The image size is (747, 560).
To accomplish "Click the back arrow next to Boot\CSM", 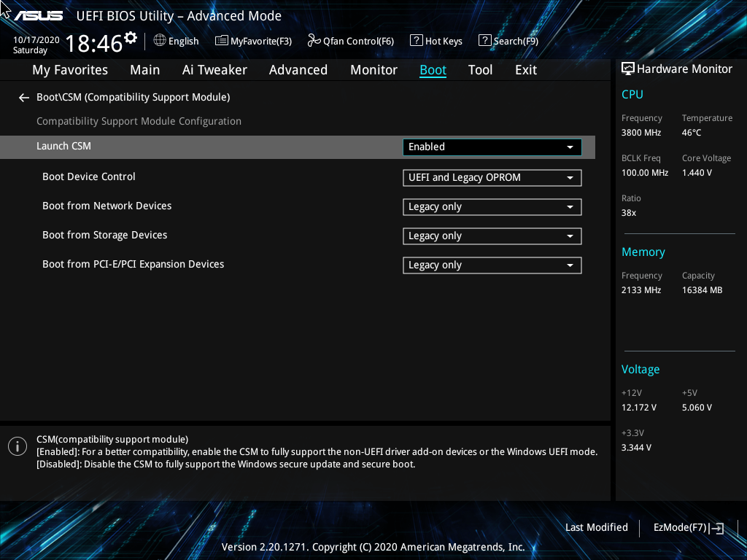I will tap(24, 98).
